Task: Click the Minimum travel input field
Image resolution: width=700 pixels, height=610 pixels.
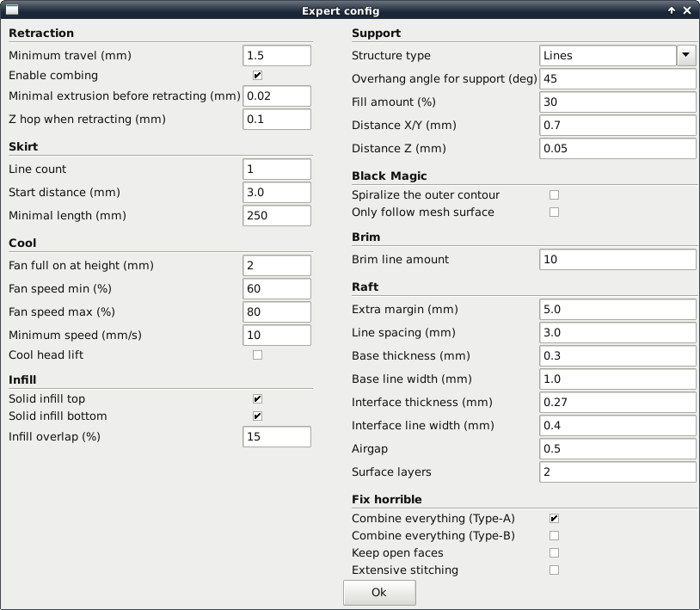Action: pos(277,55)
